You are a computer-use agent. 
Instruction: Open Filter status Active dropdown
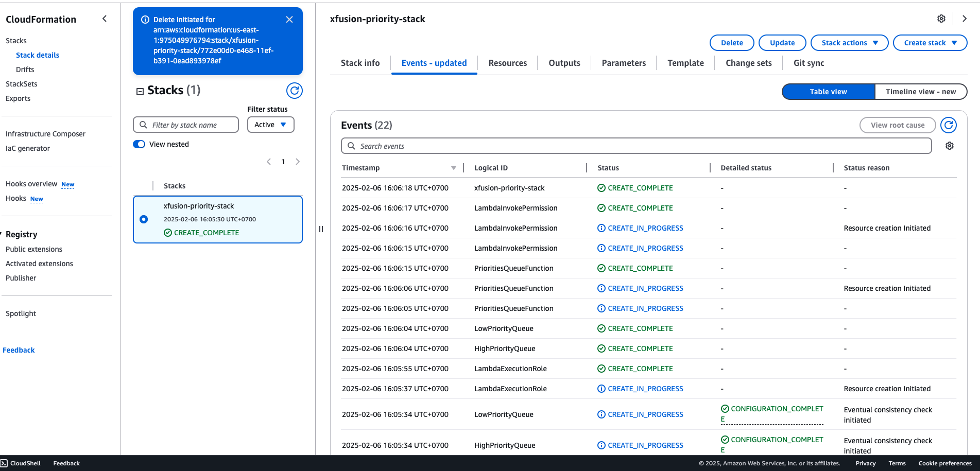pyautogui.click(x=271, y=125)
